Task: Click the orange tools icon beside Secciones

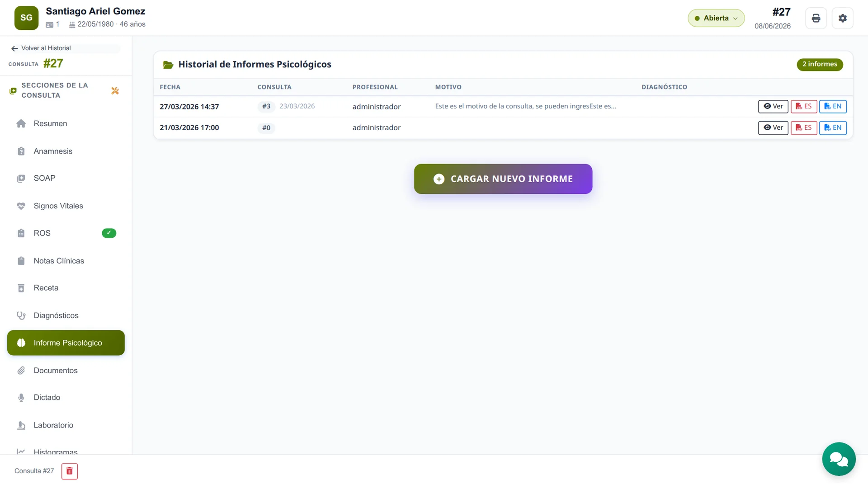Action: pyautogui.click(x=115, y=91)
